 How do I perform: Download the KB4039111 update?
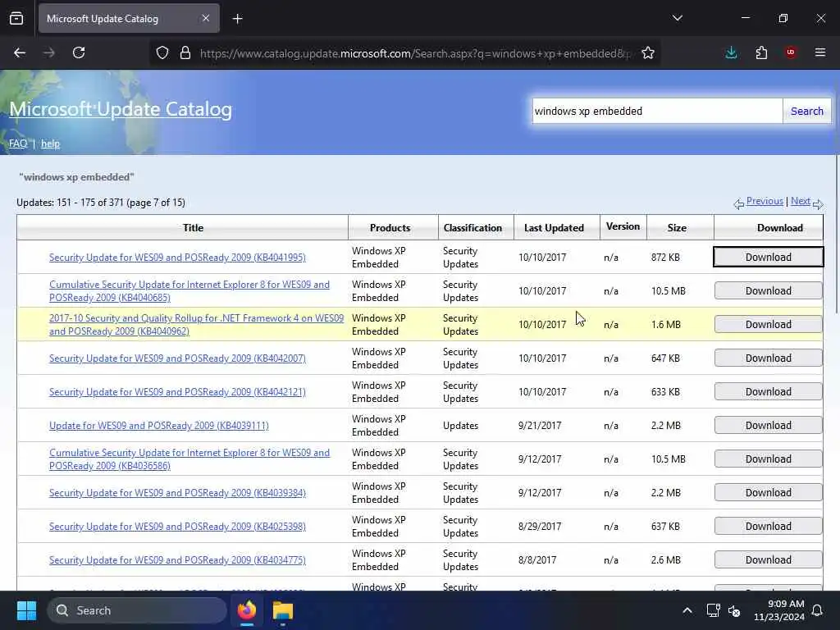coord(768,426)
